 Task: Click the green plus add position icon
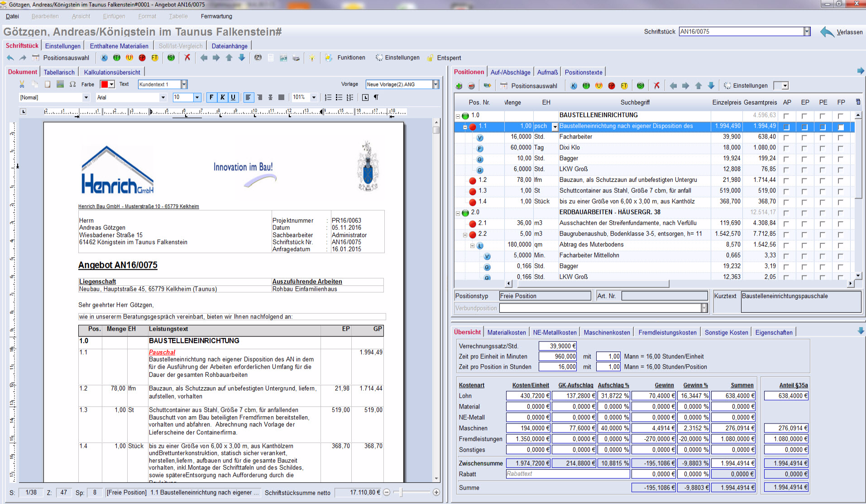pyautogui.click(x=459, y=86)
